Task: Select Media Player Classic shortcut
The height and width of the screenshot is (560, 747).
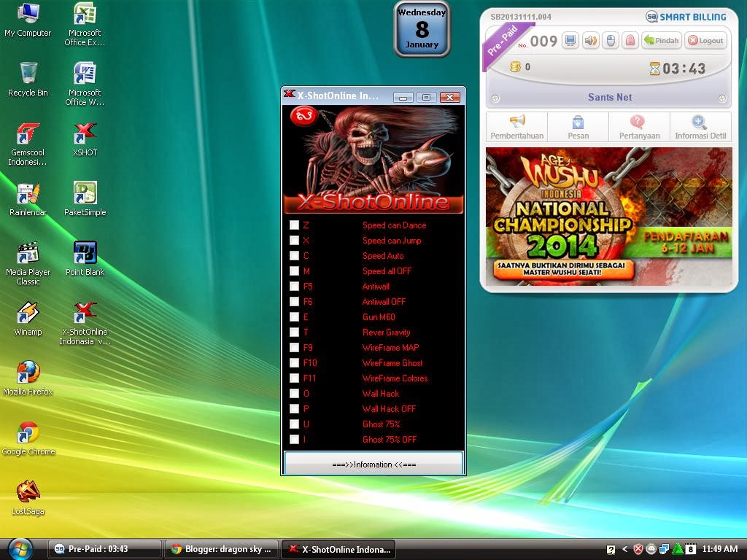Action: 28,264
